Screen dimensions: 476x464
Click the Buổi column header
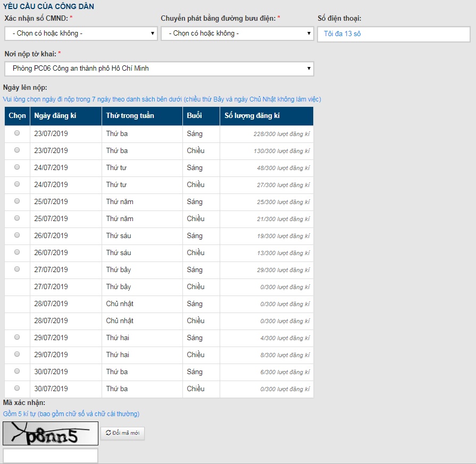point(201,116)
